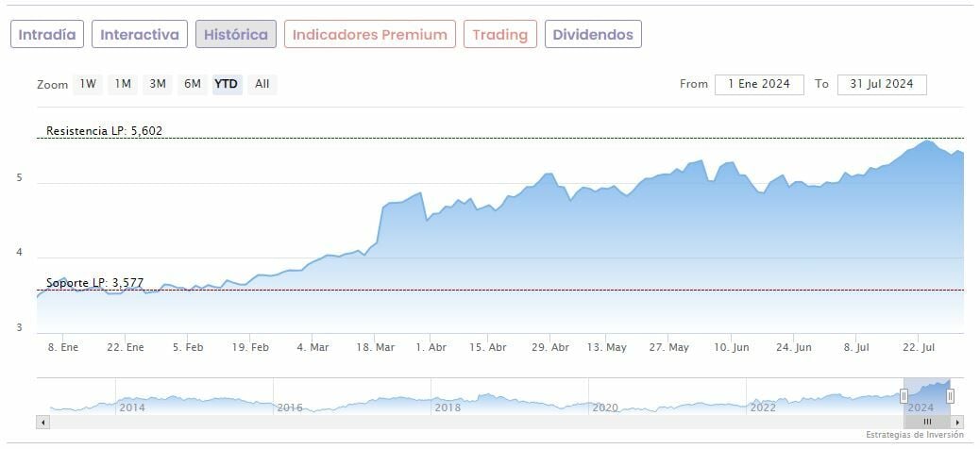This screenshot has height=449, width=980.
Task: Switch to the Interactiva tab
Action: click(140, 35)
